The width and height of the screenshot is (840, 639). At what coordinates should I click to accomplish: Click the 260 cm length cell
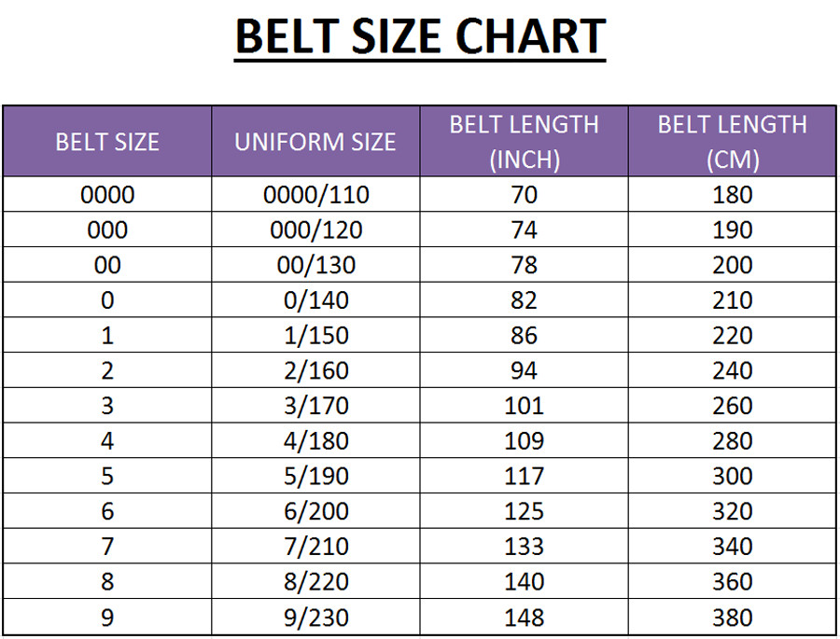732,406
